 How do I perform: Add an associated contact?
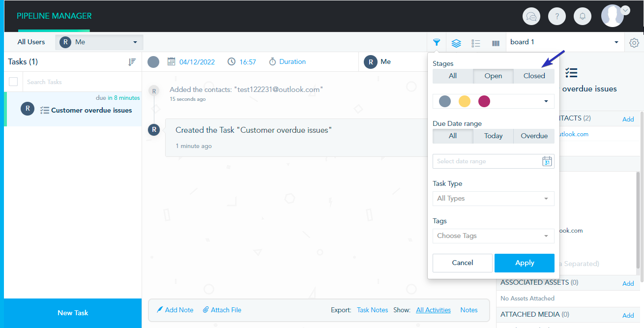tap(628, 119)
